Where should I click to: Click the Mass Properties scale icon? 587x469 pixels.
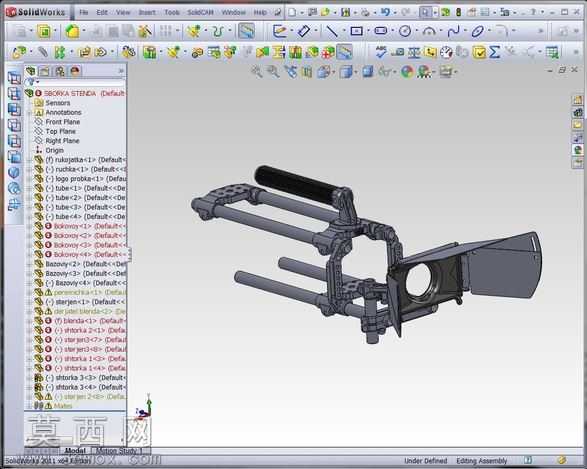414,52
